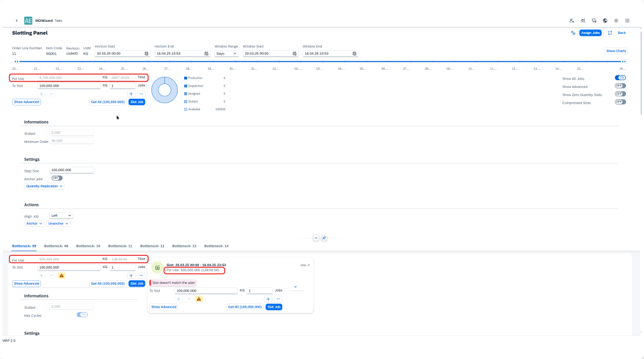Open the Align Job Left dropdown
This screenshot has width=644, height=359.
(62, 215)
